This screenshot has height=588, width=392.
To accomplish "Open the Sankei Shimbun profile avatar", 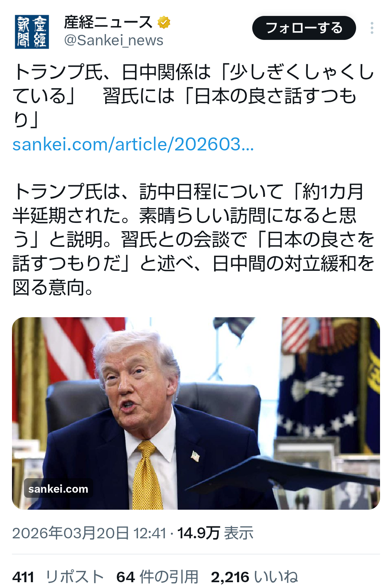I will click(x=32, y=32).
